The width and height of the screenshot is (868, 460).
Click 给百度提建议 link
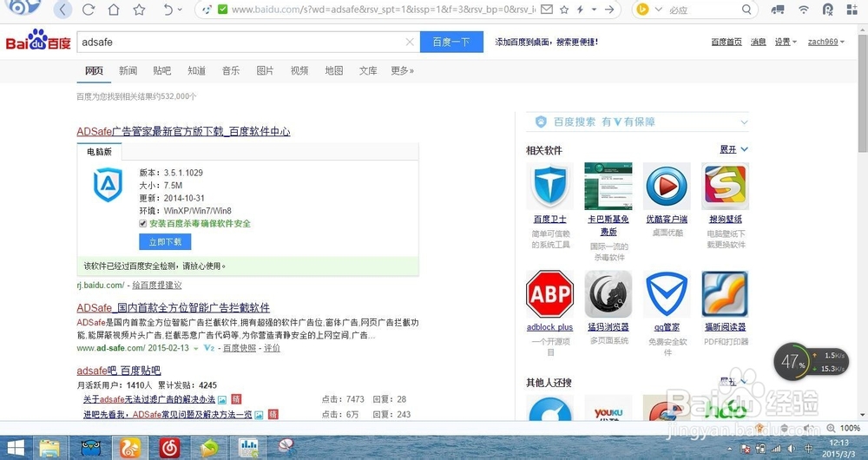pos(156,285)
